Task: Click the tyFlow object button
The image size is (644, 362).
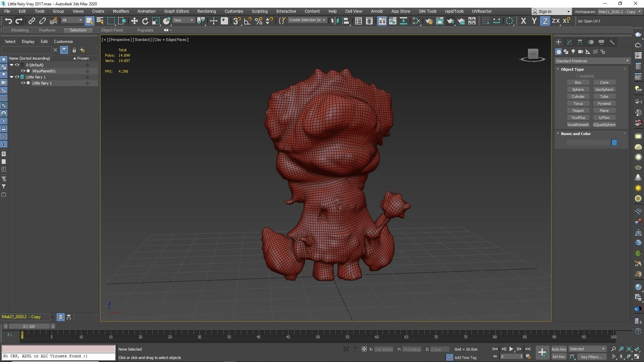Action: (x=604, y=118)
